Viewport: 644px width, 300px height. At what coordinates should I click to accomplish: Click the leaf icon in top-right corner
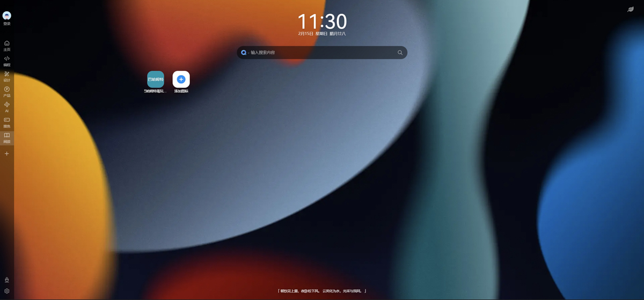pos(631,9)
